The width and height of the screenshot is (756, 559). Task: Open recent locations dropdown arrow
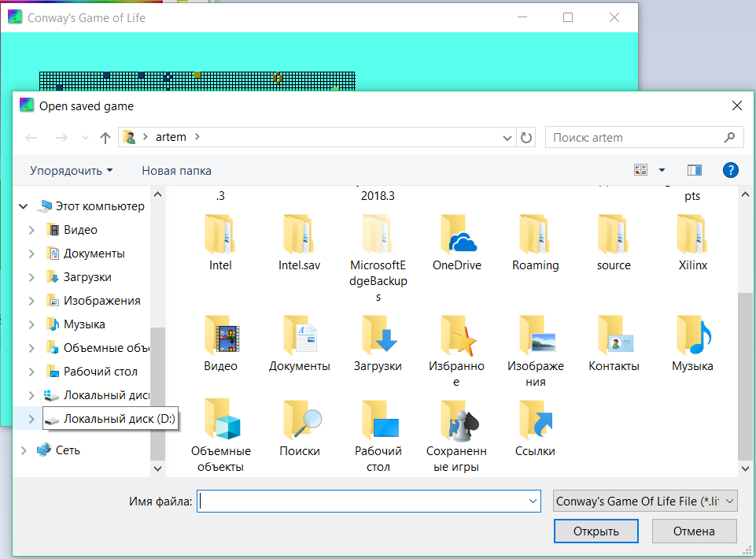(x=85, y=138)
